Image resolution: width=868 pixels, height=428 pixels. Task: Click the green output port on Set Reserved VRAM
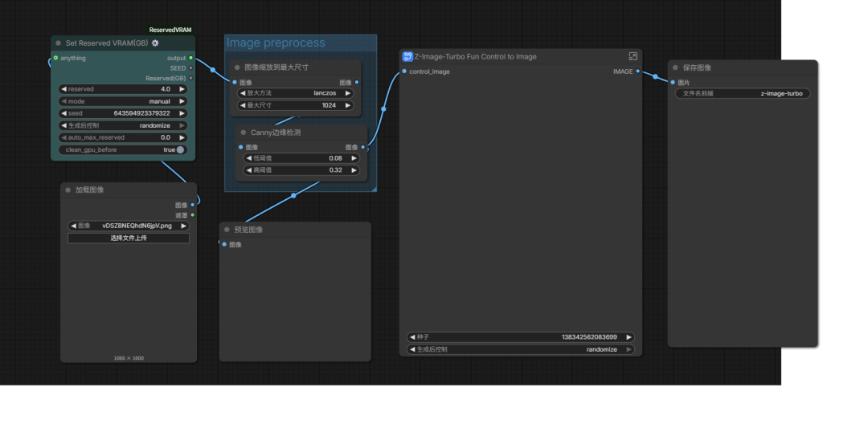click(190, 58)
